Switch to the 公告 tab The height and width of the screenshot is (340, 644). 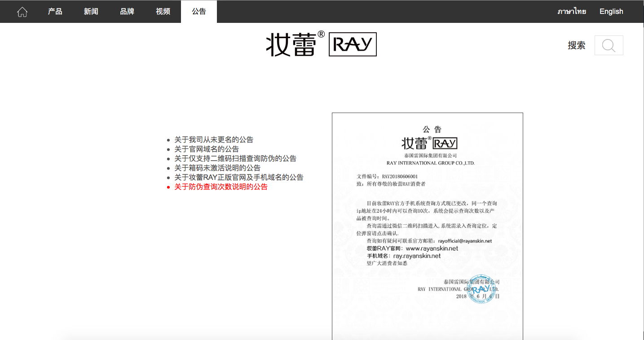199,11
